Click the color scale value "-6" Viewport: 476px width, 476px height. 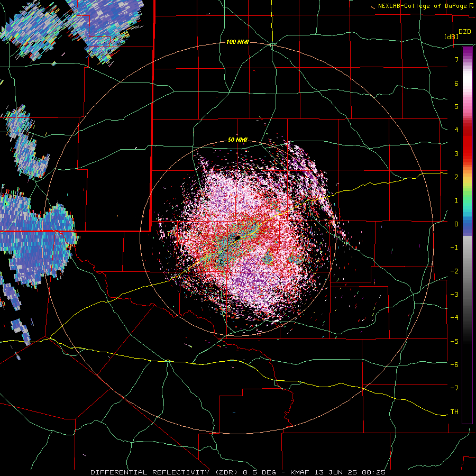pyautogui.click(x=454, y=365)
